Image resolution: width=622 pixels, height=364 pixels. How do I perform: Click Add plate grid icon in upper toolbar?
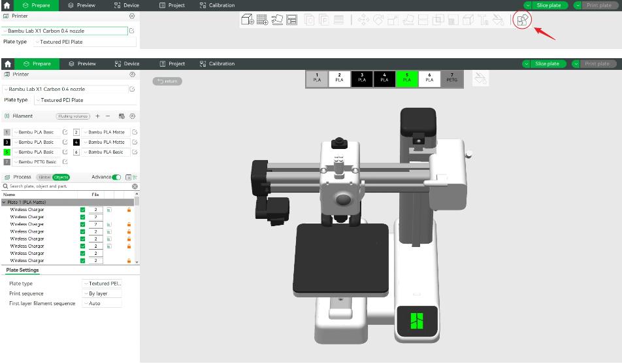tap(262, 20)
